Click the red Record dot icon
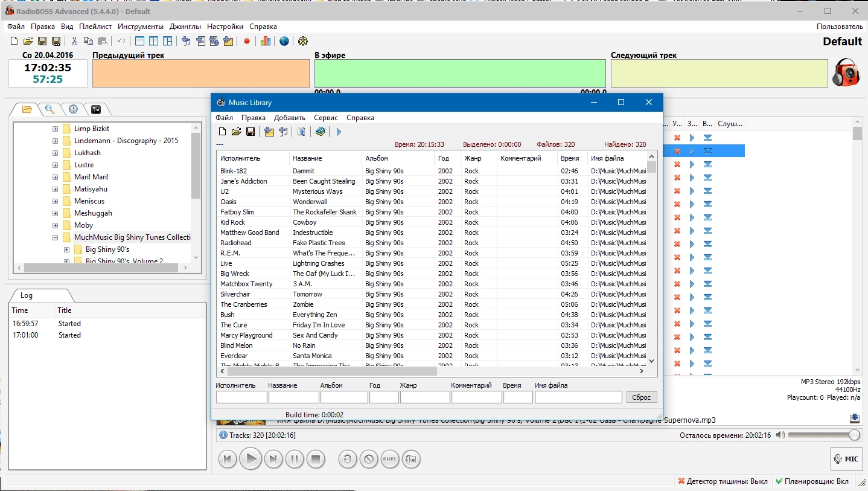The height and width of the screenshot is (491, 868). click(x=247, y=41)
